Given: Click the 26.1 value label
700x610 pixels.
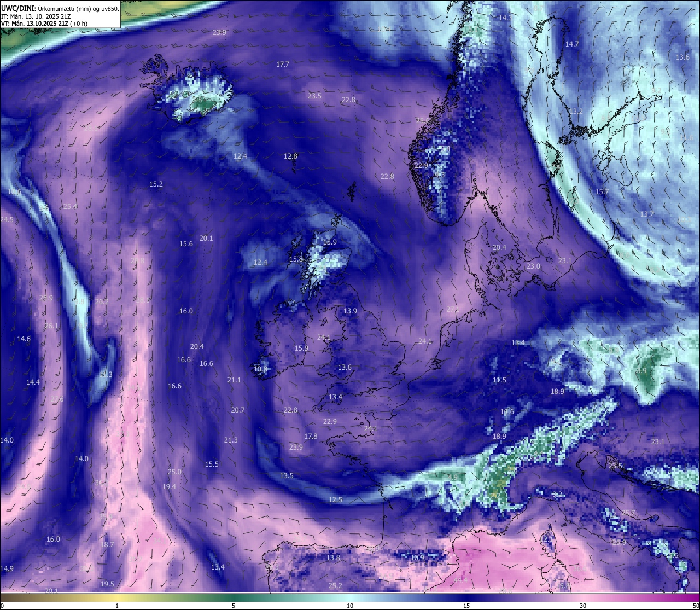Looking at the screenshot, I should 51,326.
